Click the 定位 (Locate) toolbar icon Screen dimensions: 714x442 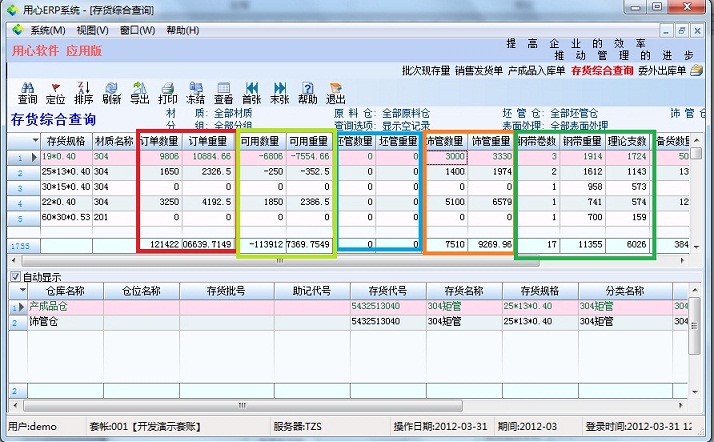(55, 93)
